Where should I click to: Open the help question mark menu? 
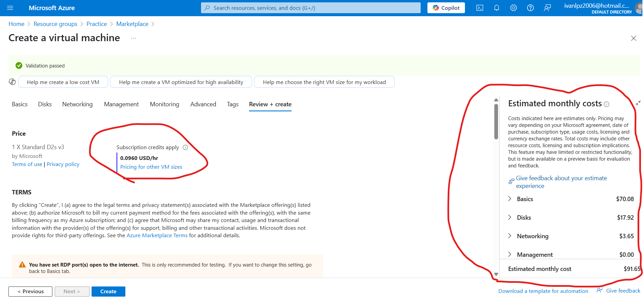click(530, 8)
